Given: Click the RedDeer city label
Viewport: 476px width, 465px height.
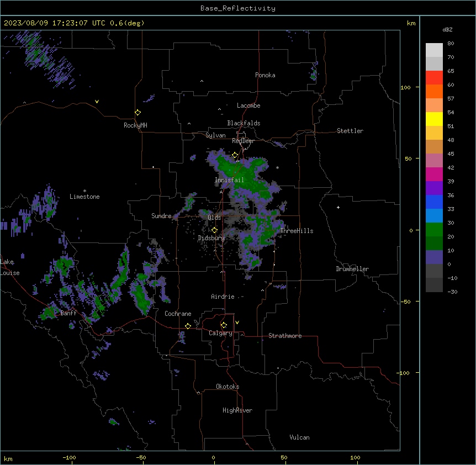Looking at the screenshot, I should (243, 141).
